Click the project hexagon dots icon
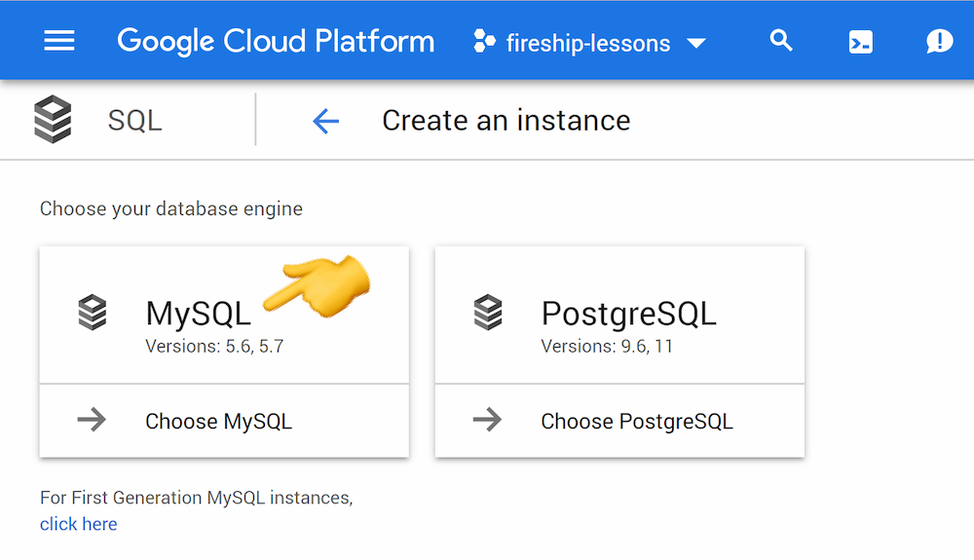Viewport: 974px width, 560px height. (484, 42)
